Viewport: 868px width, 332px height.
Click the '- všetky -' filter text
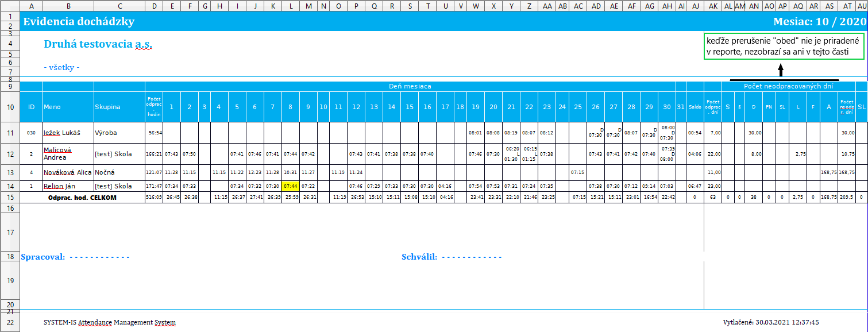coord(61,67)
